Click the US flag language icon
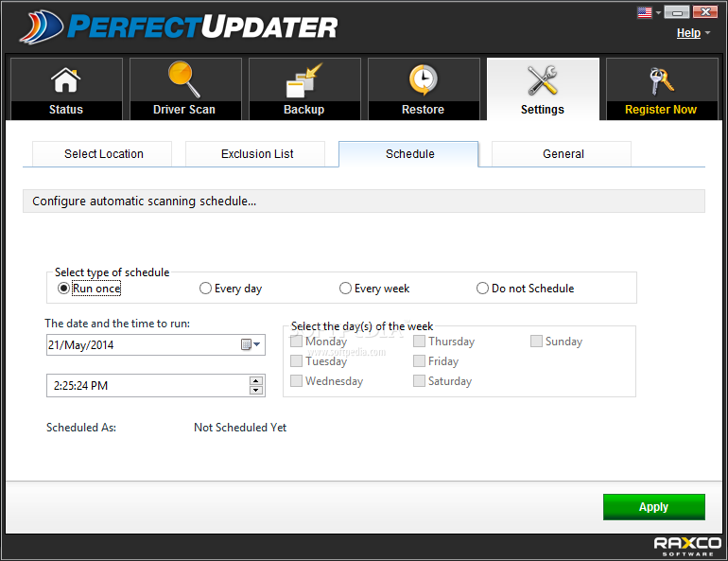The height and width of the screenshot is (561, 728). pyautogui.click(x=645, y=12)
